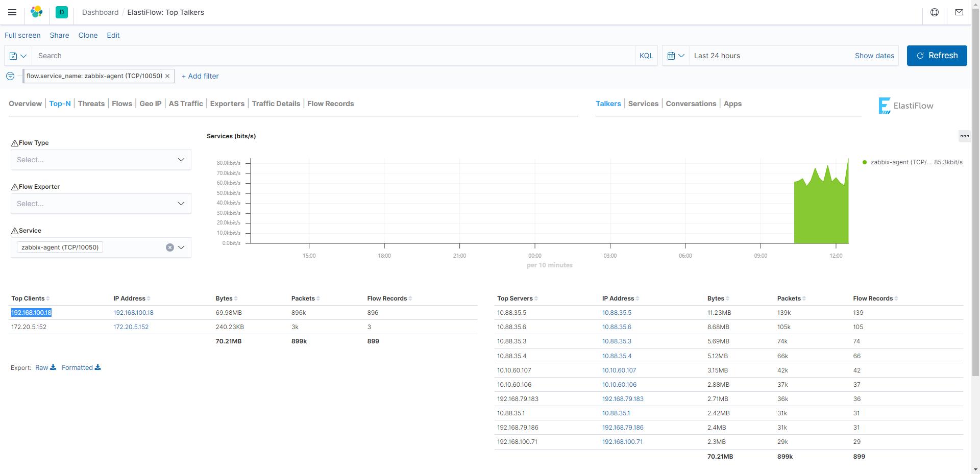Image resolution: width=980 pixels, height=474 pixels.
Task: Click the Refresh button
Action: (937, 56)
